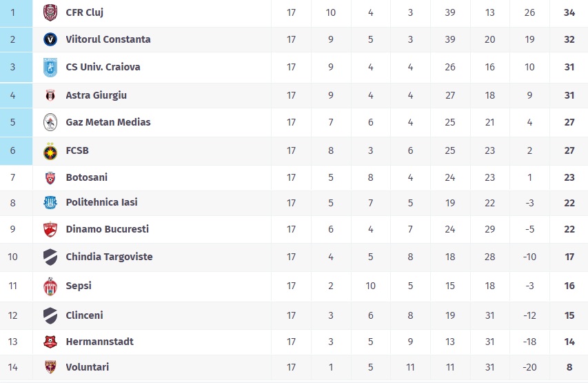The height and width of the screenshot is (383, 588).
Task: Click the Botosani team badge
Action: coord(50,177)
